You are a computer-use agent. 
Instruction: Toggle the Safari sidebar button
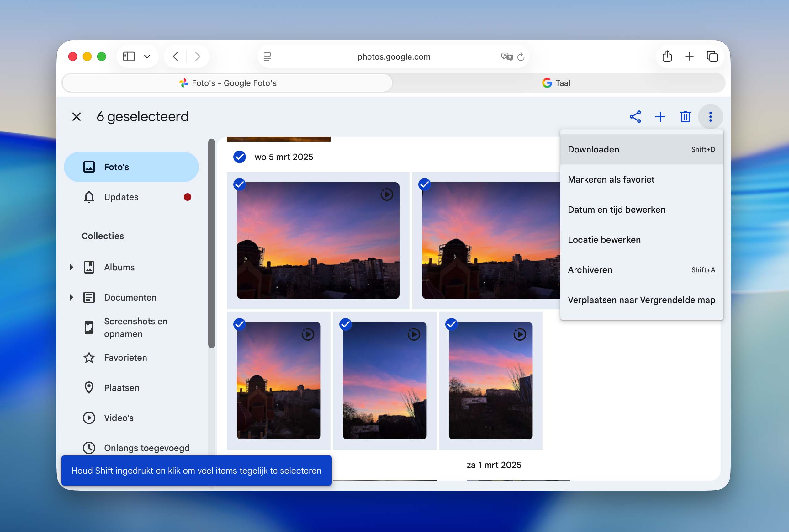[x=129, y=56]
